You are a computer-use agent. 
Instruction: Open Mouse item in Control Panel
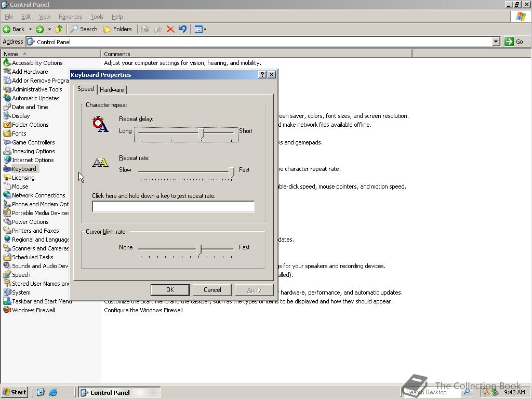(16, 187)
